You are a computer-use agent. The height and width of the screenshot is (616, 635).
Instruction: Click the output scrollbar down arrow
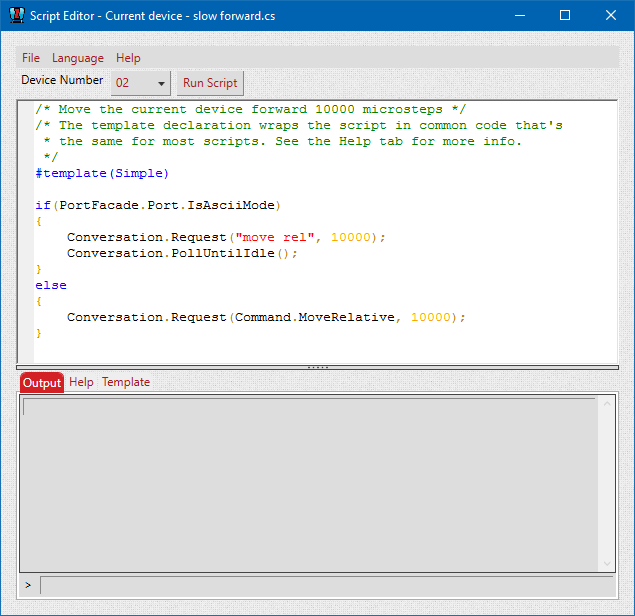click(607, 563)
